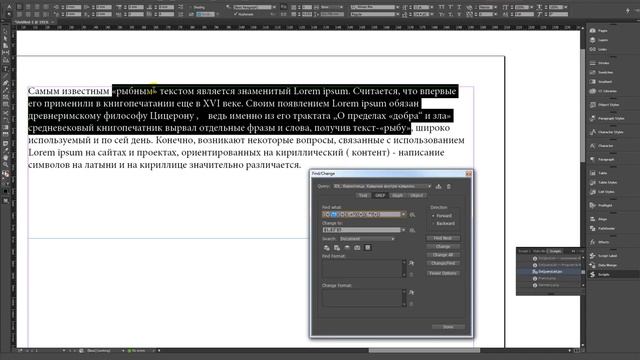Screen dimensions: 640x360
Task: Toggle Include Hidden Layers search option
Action: tap(347, 248)
